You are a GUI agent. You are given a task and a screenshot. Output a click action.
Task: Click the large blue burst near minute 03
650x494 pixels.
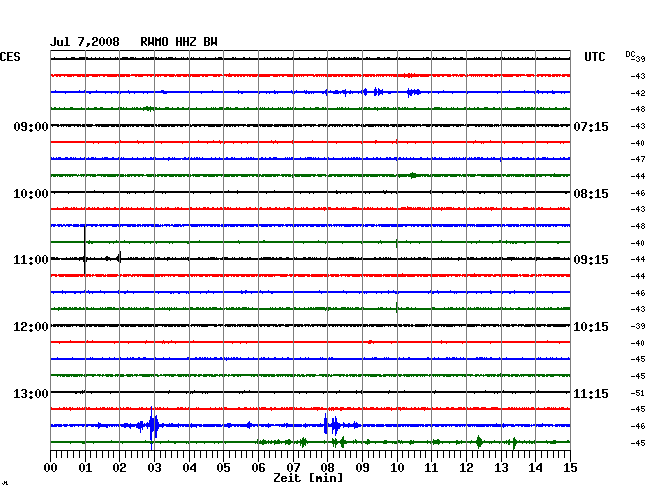point(153,427)
